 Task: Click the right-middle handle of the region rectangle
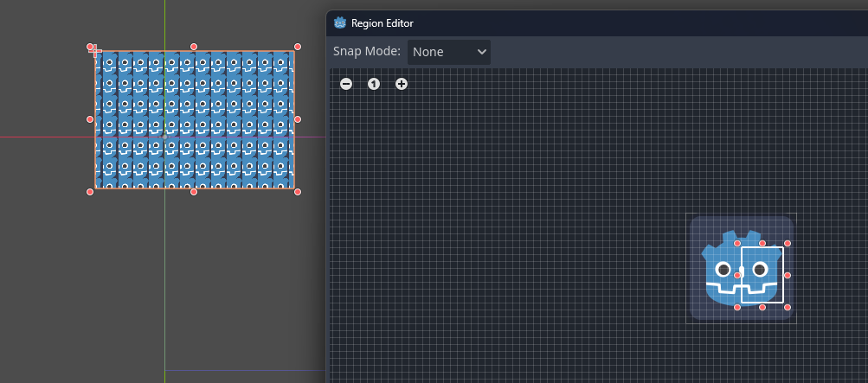tap(788, 275)
